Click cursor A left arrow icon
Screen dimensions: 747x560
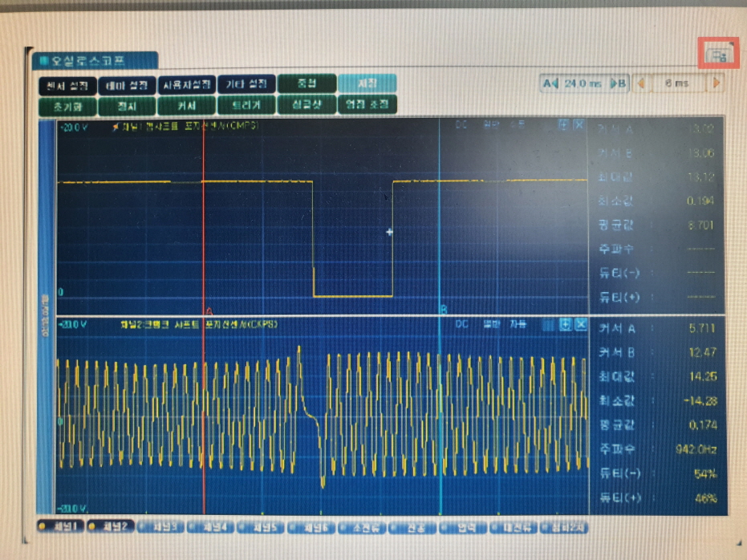click(x=550, y=83)
